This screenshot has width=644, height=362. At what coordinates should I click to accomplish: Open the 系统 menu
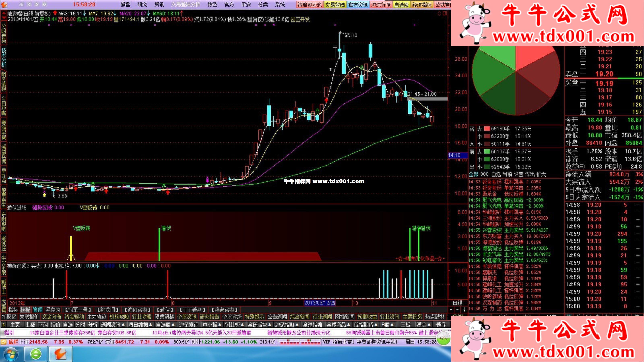pyautogui.click(x=280, y=4)
